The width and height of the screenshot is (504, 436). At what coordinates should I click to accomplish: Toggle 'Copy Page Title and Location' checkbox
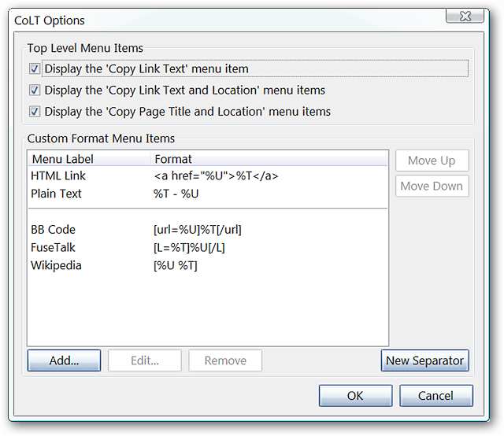[35, 112]
